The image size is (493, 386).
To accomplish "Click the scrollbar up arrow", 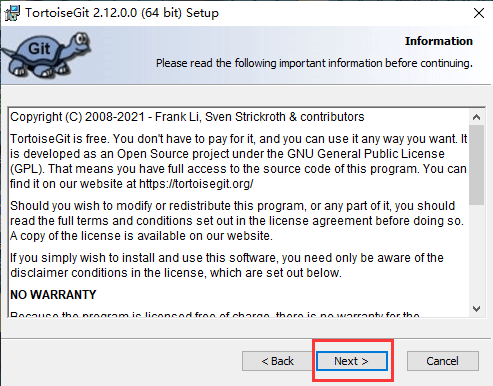I will [476, 117].
